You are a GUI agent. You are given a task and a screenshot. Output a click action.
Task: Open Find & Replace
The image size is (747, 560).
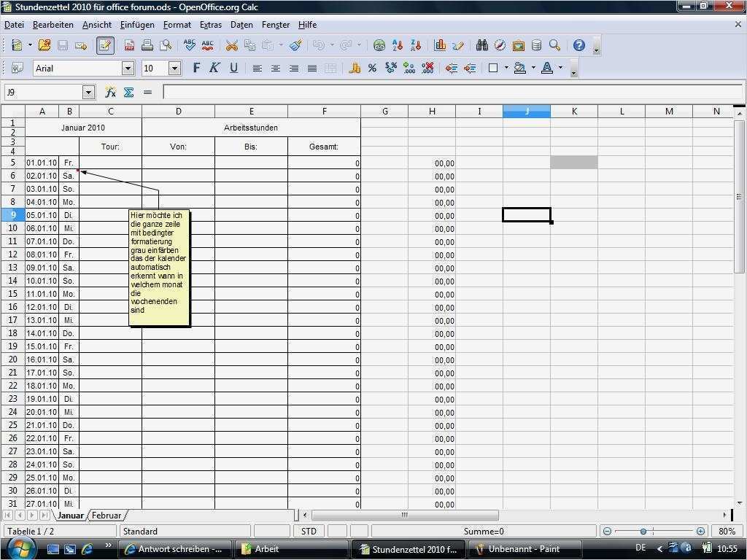click(481, 45)
